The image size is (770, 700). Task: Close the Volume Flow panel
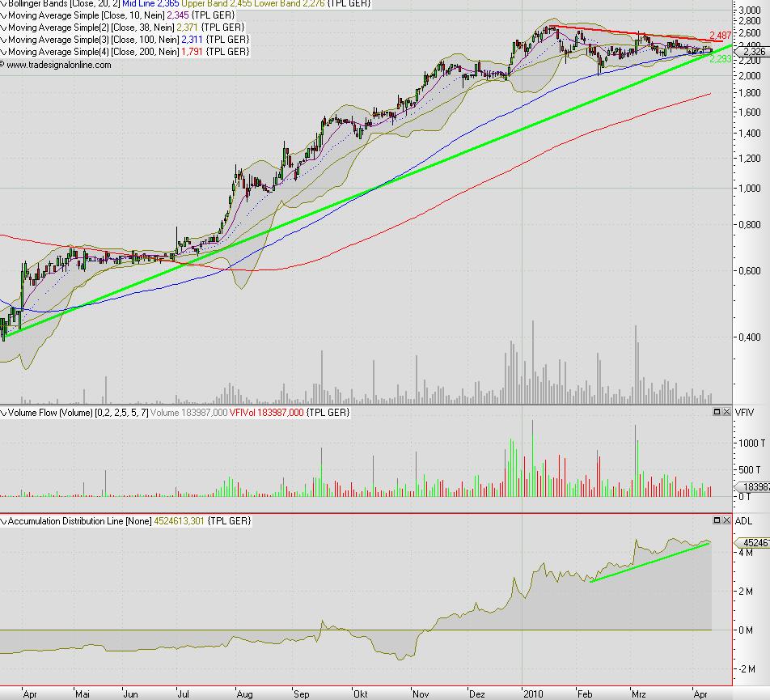point(726,411)
